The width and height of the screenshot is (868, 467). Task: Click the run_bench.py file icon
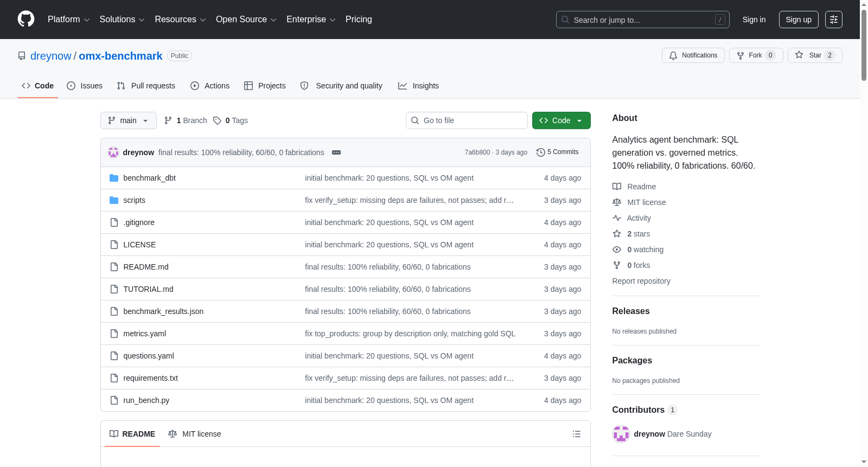click(x=114, y=400)
